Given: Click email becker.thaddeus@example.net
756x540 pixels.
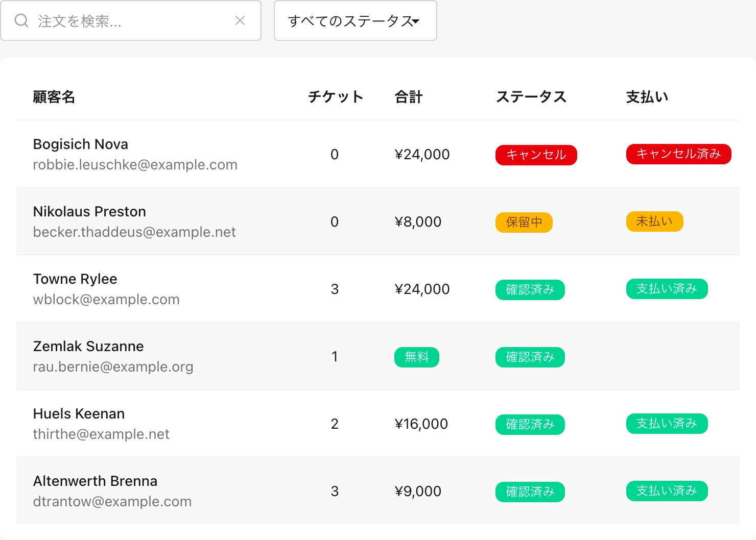Looking at the screenshot, I should coord(134,232).
